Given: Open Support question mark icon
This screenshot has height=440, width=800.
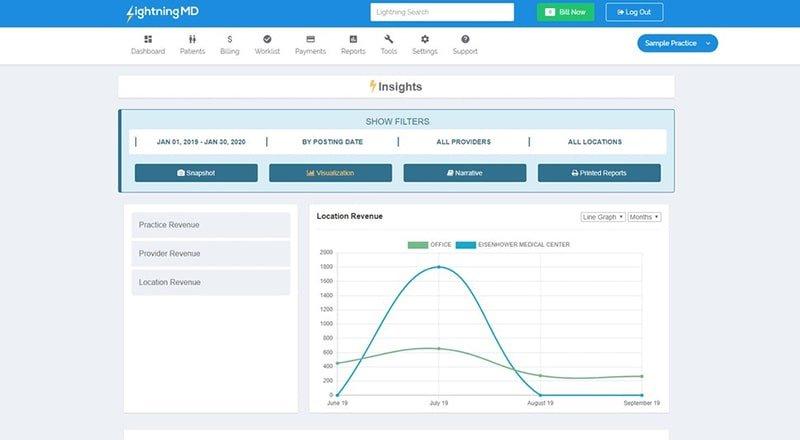Looking at the screenshot, I should click(465, 39).
